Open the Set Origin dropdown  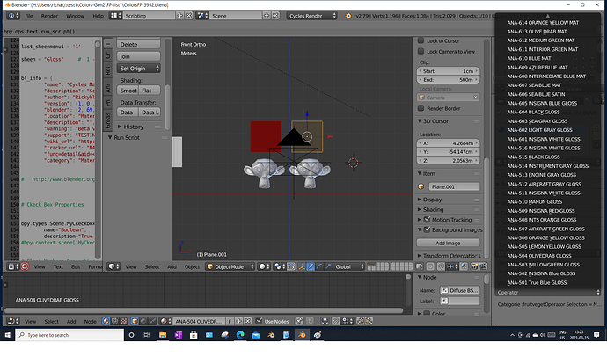click(x=139, y=69)
